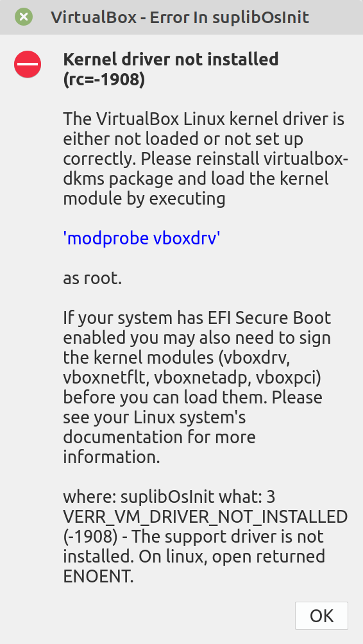Click the 'where: suplibOsInit what: 3' line

[169, 497]
